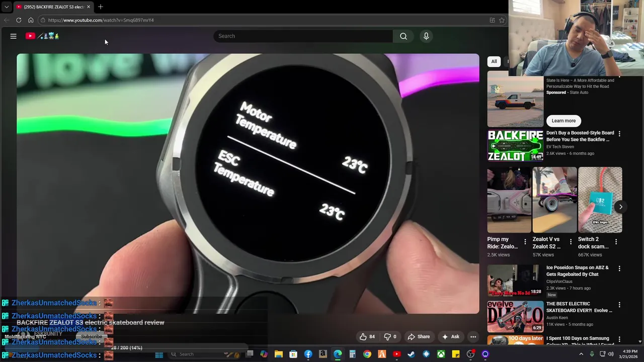Open options for Ice Poseidon video
The image size is (644, 362).
coord(619,268)
